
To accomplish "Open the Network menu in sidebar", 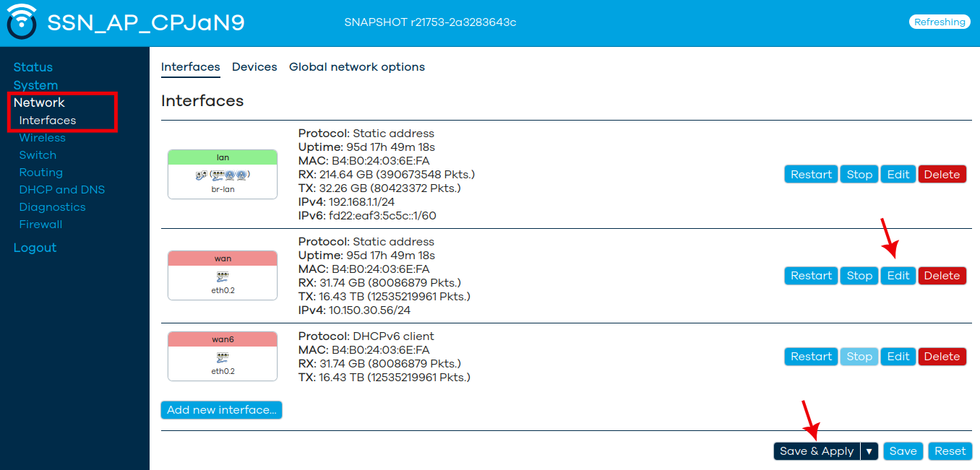I will pos(39,103).
